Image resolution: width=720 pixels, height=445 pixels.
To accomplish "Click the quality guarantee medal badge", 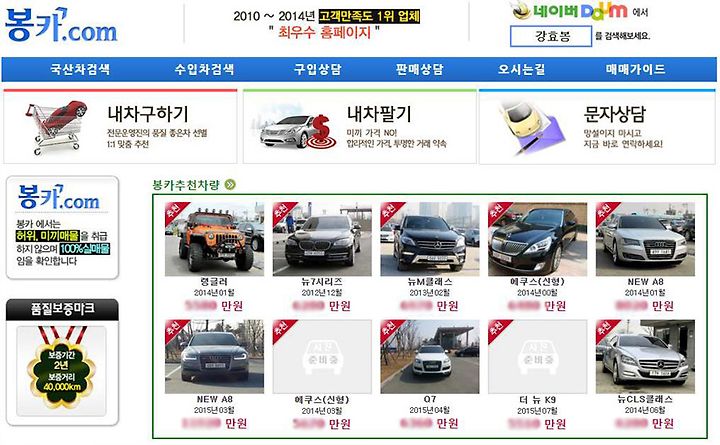I will coord(62,367).
